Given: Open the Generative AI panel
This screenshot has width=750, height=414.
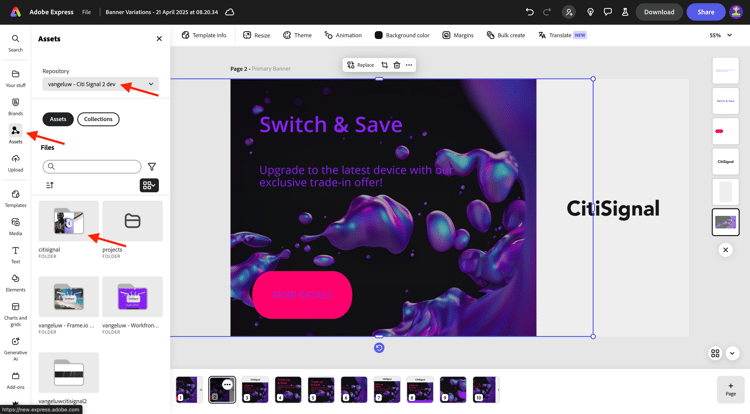Looking at the screenshot, I should point(15,349).
